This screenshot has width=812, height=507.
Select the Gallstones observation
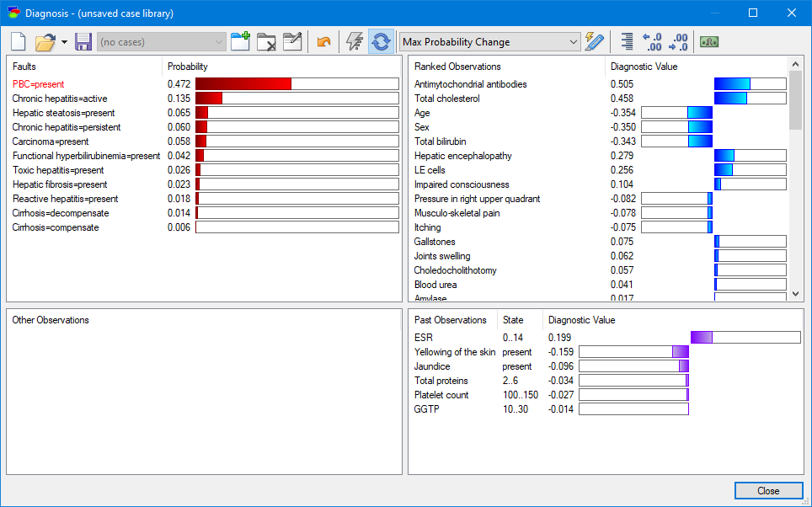435,242
